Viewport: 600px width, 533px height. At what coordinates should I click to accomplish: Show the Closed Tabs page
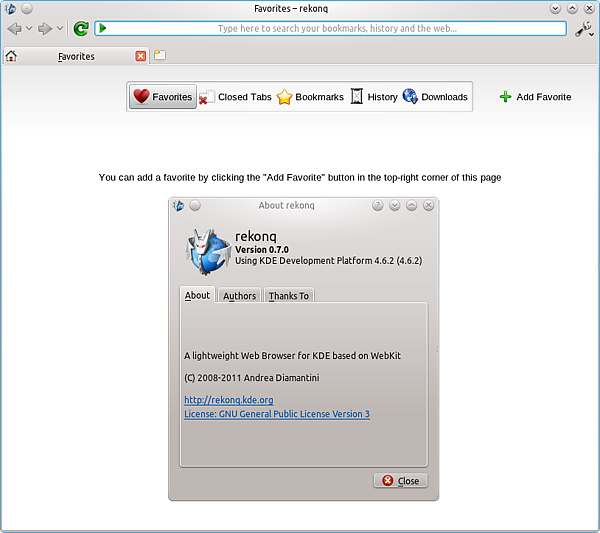[235, 97]
